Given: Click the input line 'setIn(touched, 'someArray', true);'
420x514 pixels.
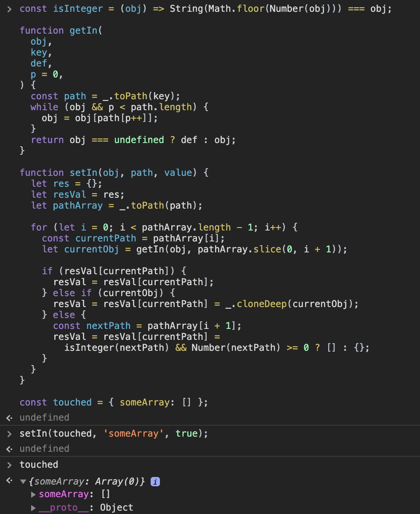Looking at the screenshot, I should pyautogui.click(x=114, y=433).
